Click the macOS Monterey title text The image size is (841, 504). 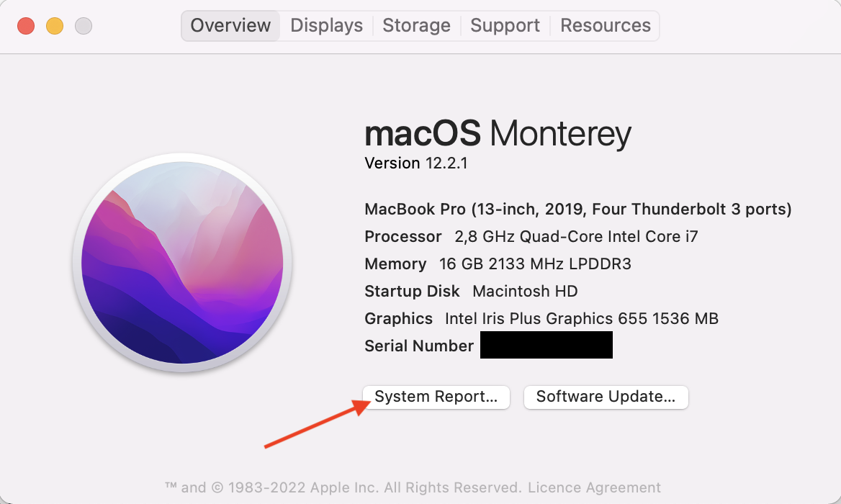(x=498, y=133)
